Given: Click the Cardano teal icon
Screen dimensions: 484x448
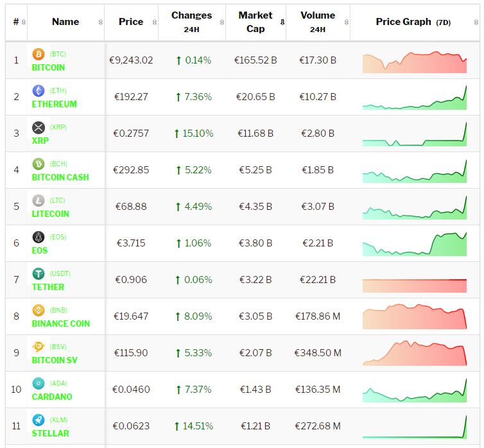Looking at the screenshot, I should point(39,383).
